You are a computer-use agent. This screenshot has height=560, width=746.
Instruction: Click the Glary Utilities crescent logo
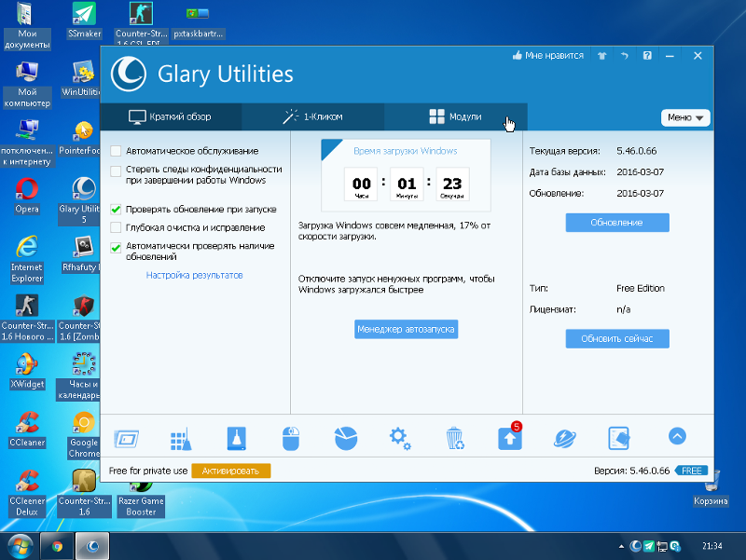129,74
